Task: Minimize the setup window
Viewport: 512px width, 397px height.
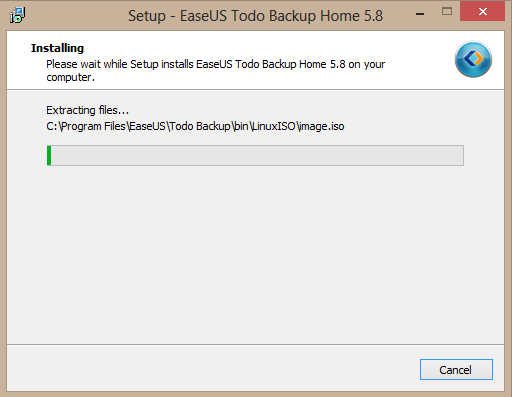Action: tap(420, 14)
